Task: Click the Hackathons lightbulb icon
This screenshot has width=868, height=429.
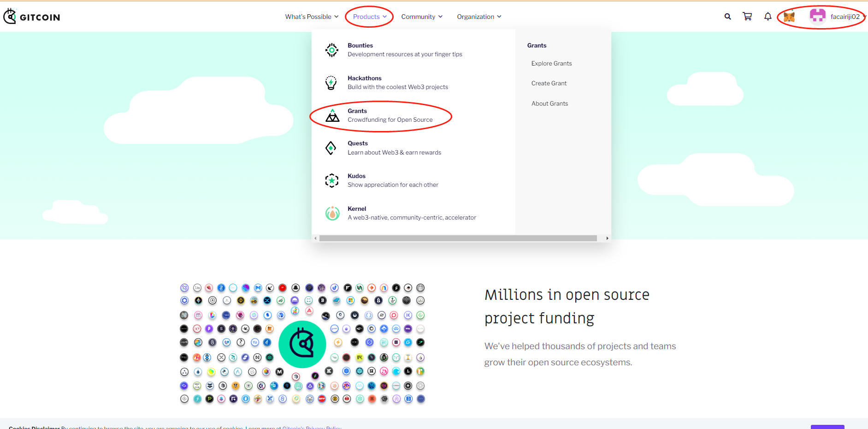Action: click(x=331, y=83)
